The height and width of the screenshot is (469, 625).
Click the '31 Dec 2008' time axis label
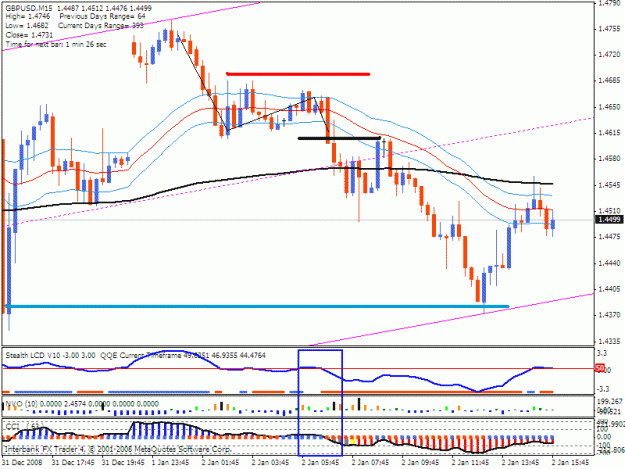point(22,463)
